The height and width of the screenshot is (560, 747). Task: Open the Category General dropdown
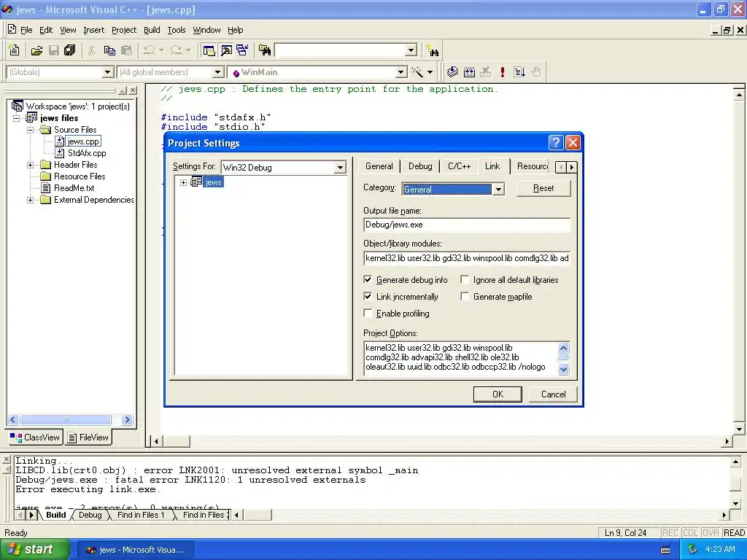pyautogui.click(x=498, y=189)
